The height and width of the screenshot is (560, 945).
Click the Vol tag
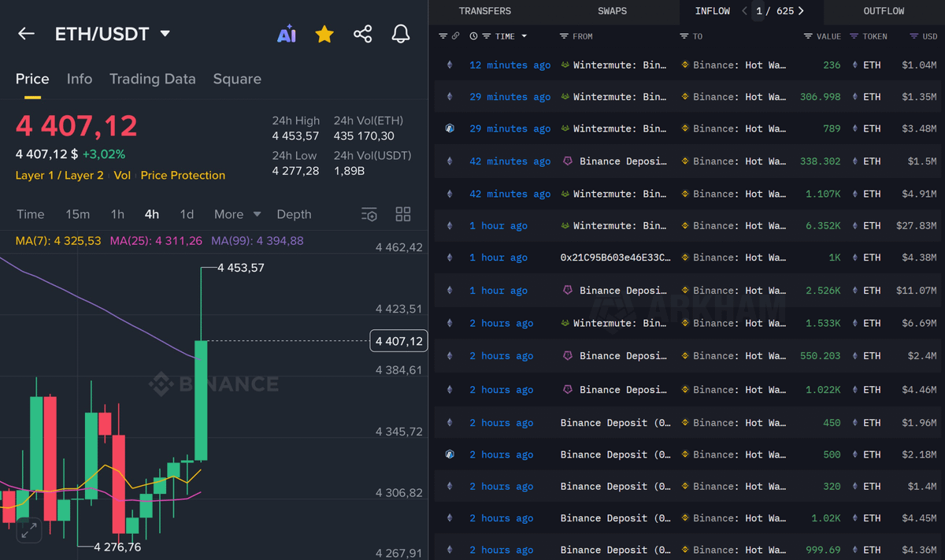coord(122,176)
